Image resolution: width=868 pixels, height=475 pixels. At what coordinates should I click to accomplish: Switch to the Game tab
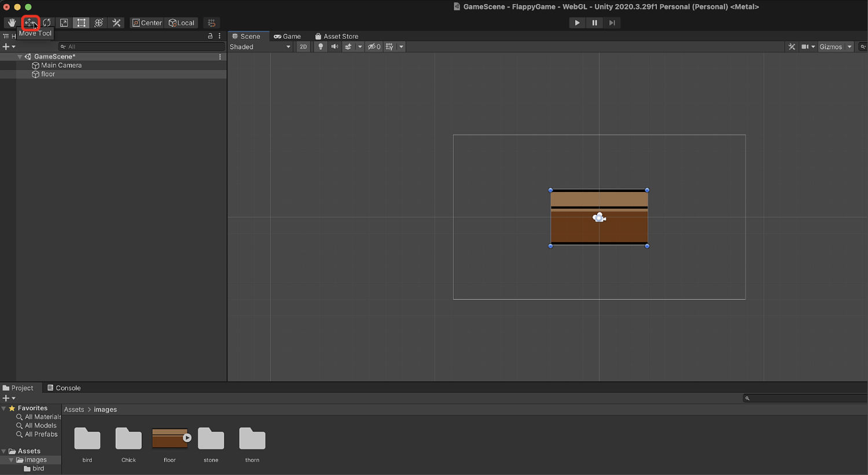point(288,36)
